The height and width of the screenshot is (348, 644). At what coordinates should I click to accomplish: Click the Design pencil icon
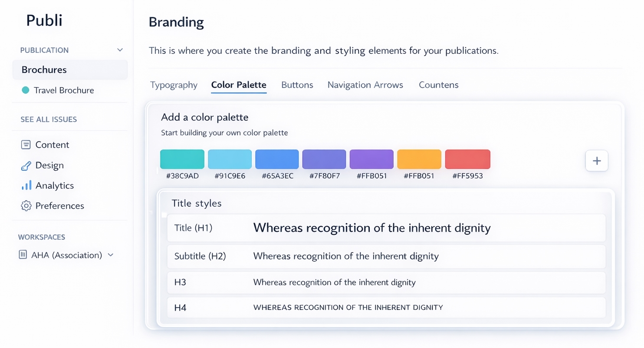26,165
